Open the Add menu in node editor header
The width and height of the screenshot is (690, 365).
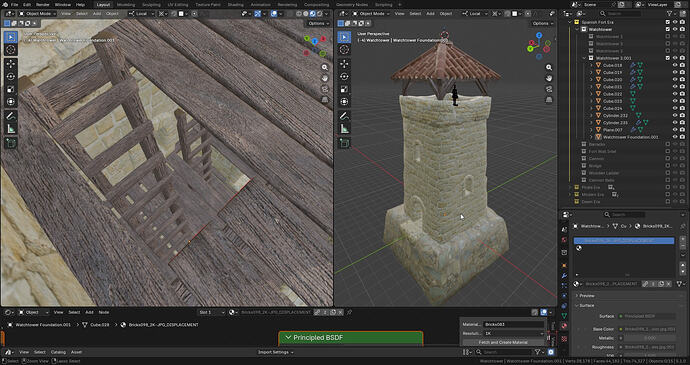pos(89,313)
